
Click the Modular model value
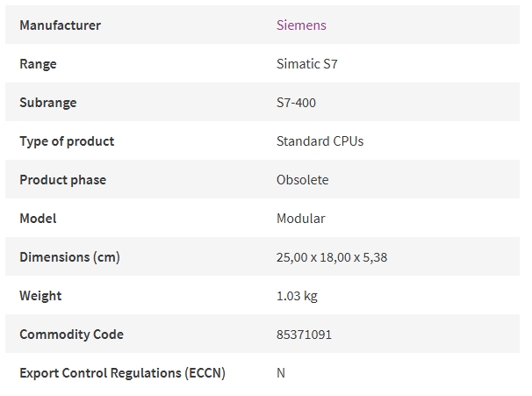click(x=300, y=219)
